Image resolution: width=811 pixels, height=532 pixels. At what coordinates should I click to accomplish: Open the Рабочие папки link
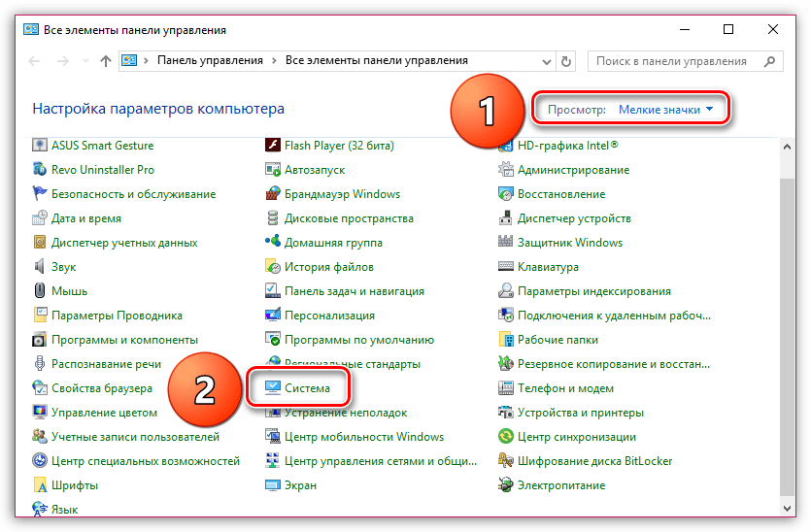(x=558, y=340)
